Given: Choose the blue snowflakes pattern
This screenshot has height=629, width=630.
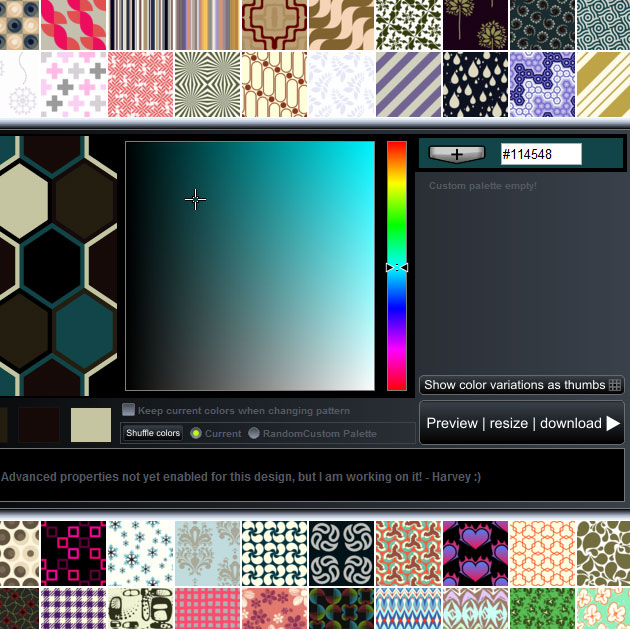Looking at the screenshot, I should click(x=141, y=553).
